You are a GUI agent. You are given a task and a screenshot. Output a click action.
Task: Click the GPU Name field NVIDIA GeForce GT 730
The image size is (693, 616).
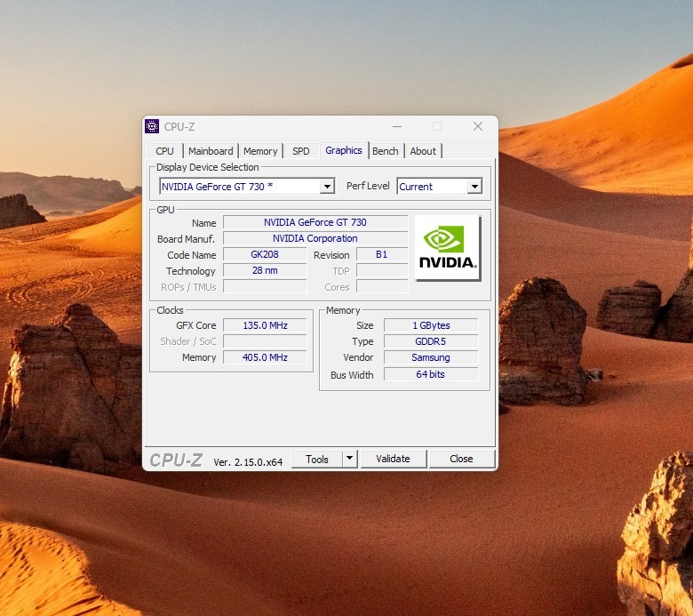click(x=315, y=222)
